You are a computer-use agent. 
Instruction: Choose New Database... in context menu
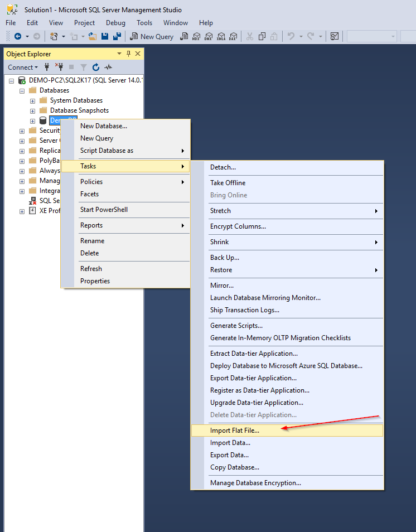click(x=125, y=126)
